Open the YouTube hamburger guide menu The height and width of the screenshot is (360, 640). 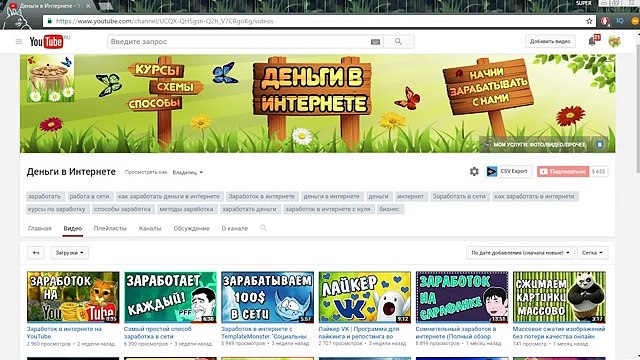click(x=19, y=41)
